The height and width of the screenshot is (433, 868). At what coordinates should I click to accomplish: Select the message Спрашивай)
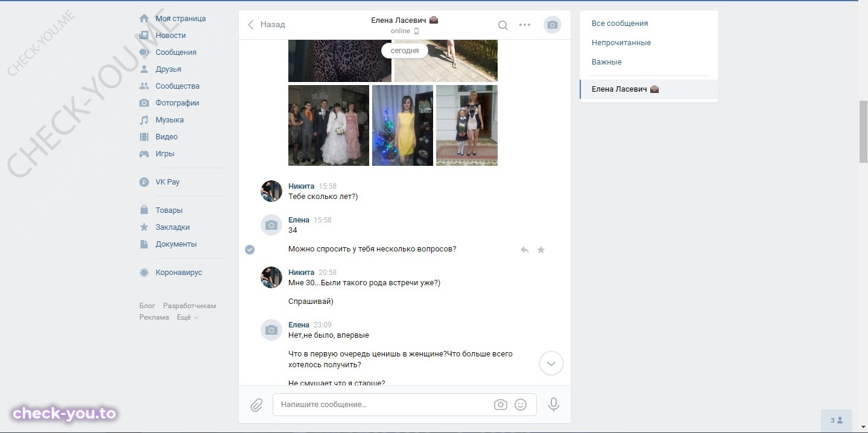(x=311, y=302)
